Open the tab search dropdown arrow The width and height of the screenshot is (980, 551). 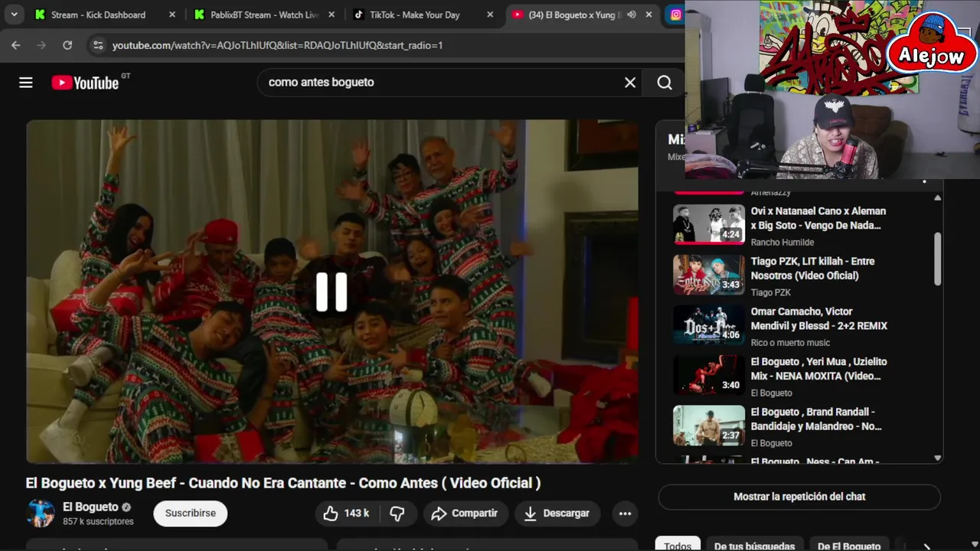14,15
